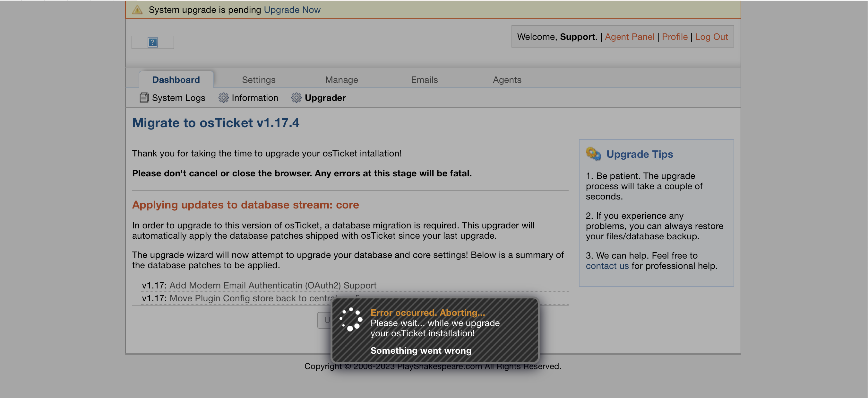The width and height of the screenshot is (868, 398).
Task: Click Log Out
Action: pos(711,37)
